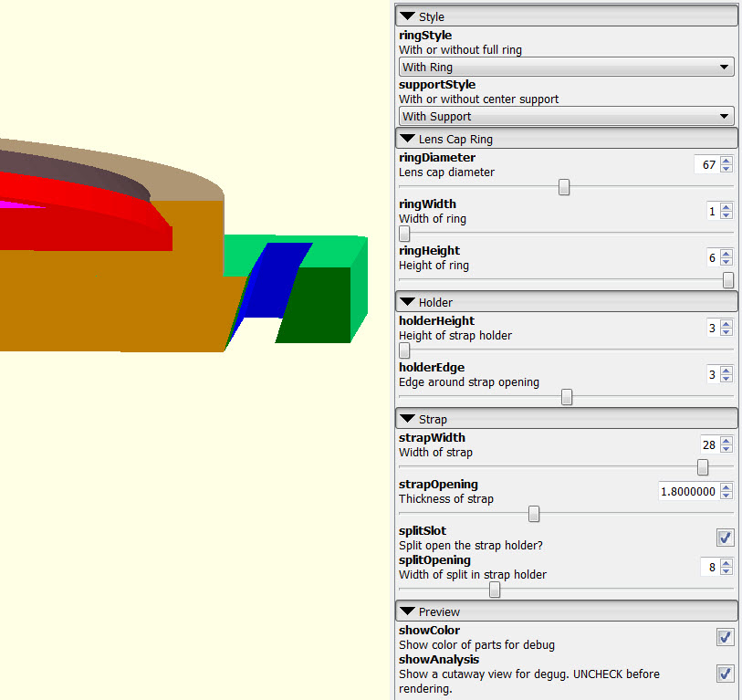Click the strapOpening slider handle
Screen dimensions: 742x700
(x=534, y=514)
